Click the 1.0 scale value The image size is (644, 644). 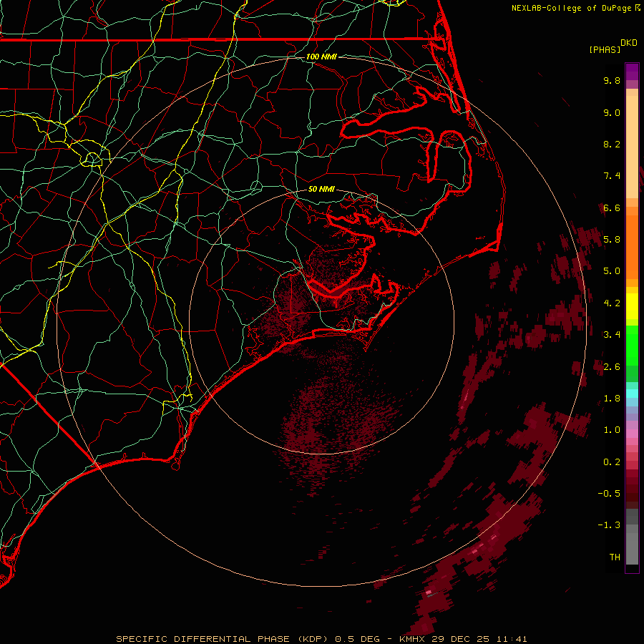click(x=612, y=430)
